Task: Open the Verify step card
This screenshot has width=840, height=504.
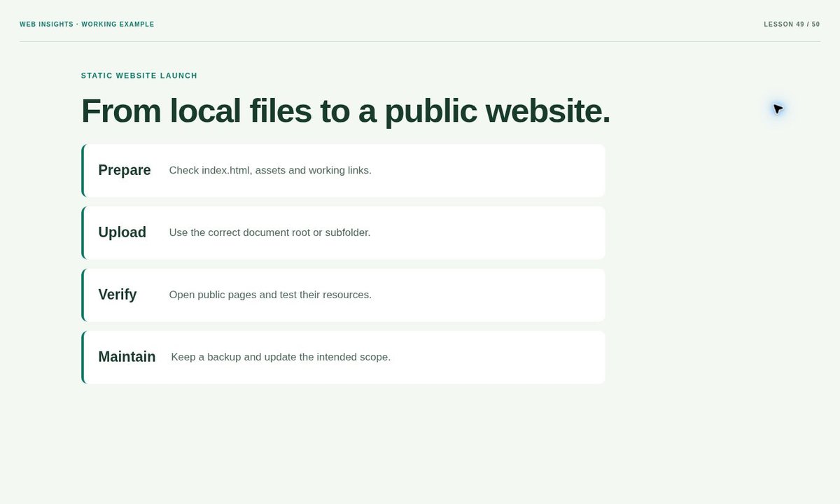Action: coord(343,295)
